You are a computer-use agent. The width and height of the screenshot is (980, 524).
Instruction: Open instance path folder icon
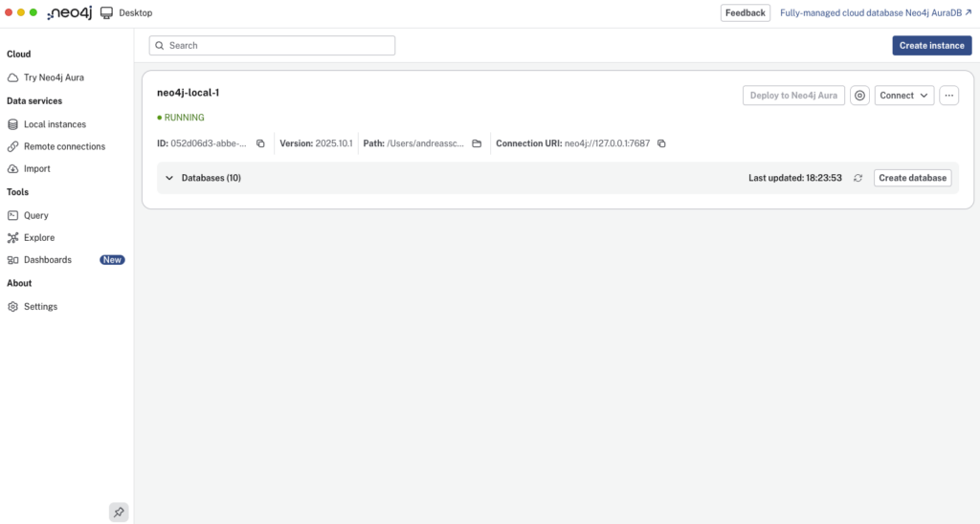coord(477,143)
